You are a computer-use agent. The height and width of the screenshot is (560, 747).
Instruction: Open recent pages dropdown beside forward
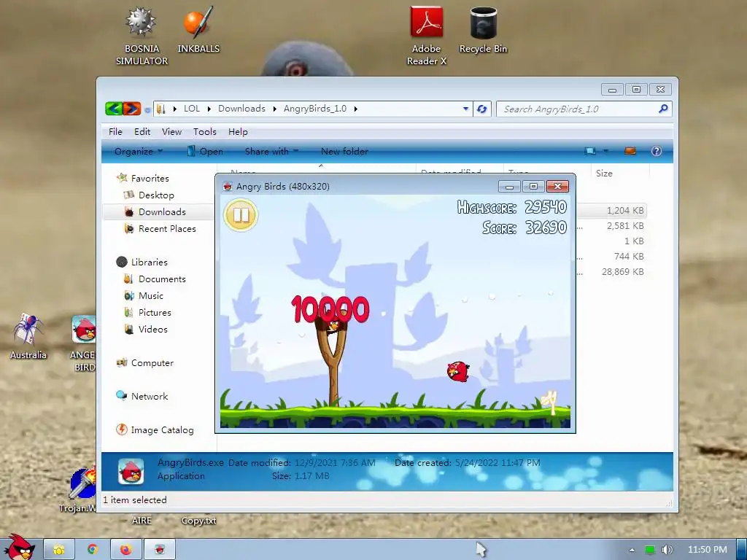coord(147,110)
